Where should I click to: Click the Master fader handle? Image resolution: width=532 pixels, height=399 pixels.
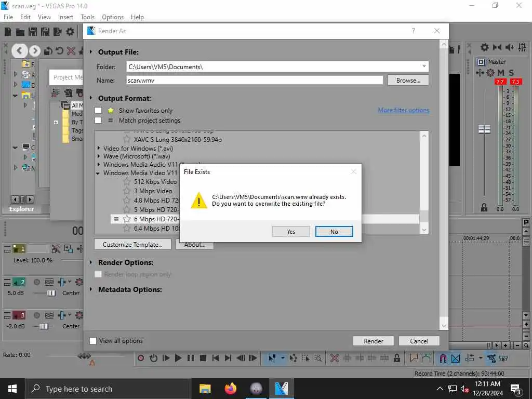click(x=484, y=129)
